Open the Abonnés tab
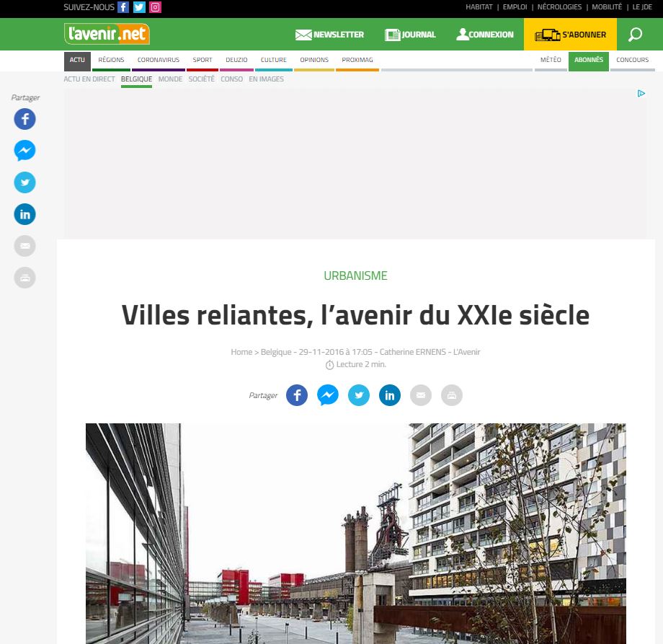 pyautogui.click(x=589, y=60)
